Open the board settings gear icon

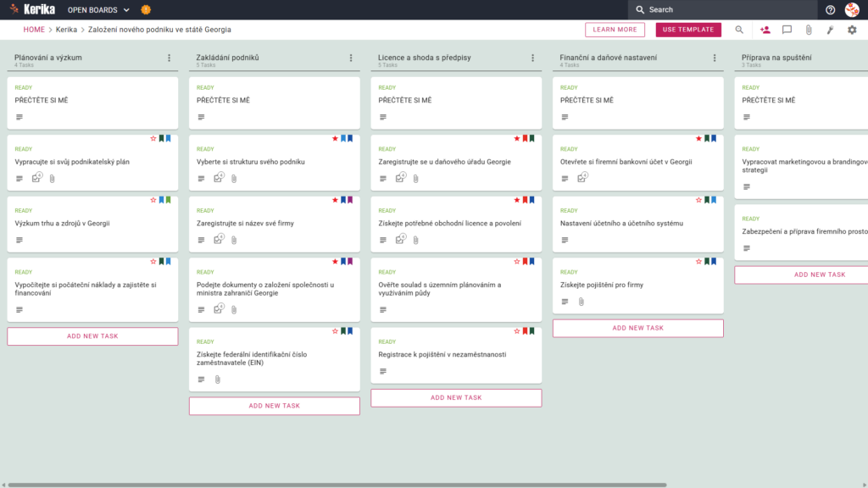click(x=852, y=30)
